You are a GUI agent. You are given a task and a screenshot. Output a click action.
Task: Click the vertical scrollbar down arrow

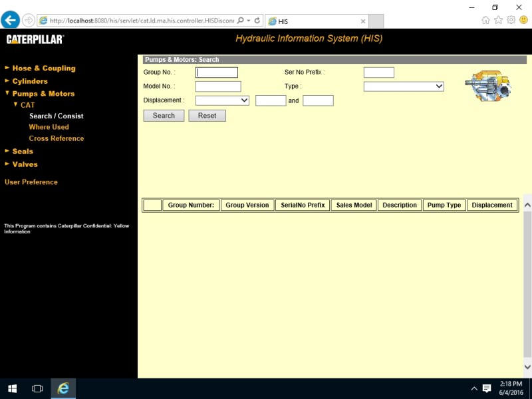[527, 366]
